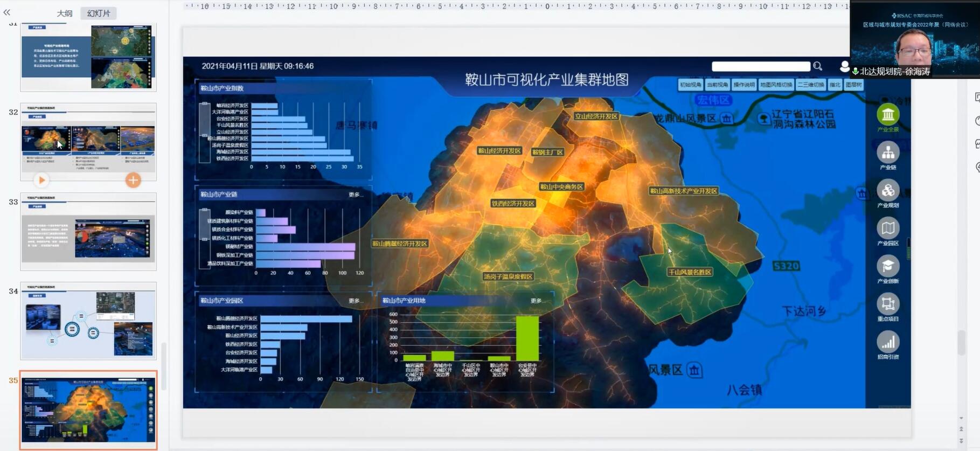
Task: Collapse the slide panel with double-chevron
Action: click(7, 12)
